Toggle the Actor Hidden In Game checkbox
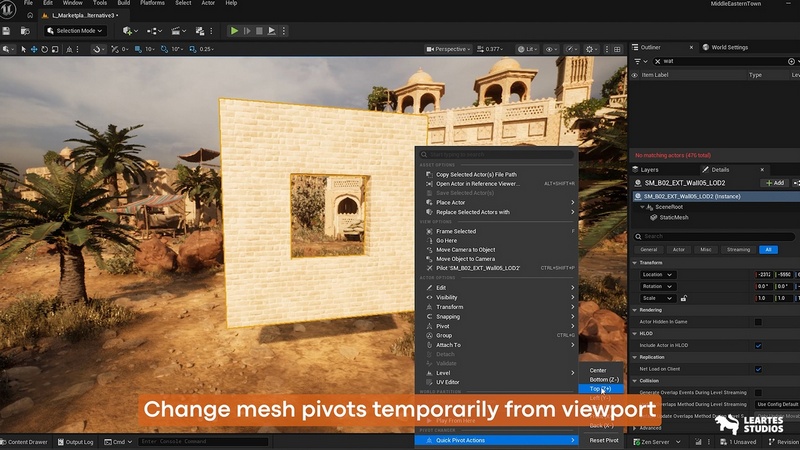The height and width of the screenshot is (450, 800). pos(758,322)
